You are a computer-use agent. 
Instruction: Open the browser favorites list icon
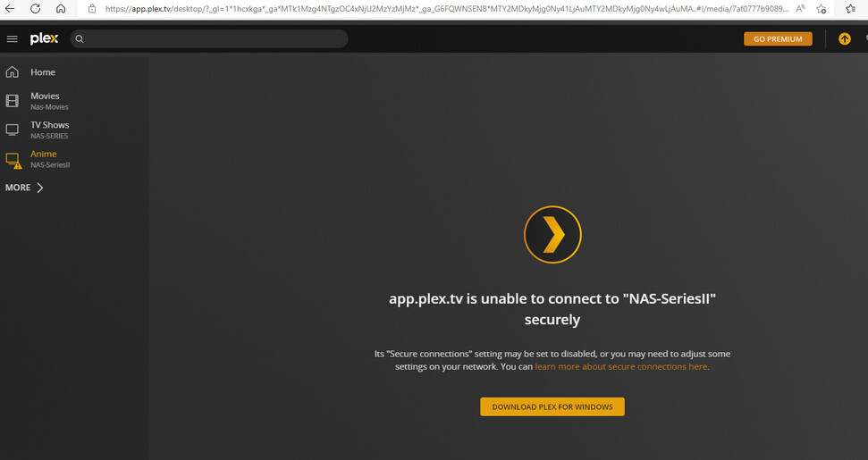[x=851, y=8]
